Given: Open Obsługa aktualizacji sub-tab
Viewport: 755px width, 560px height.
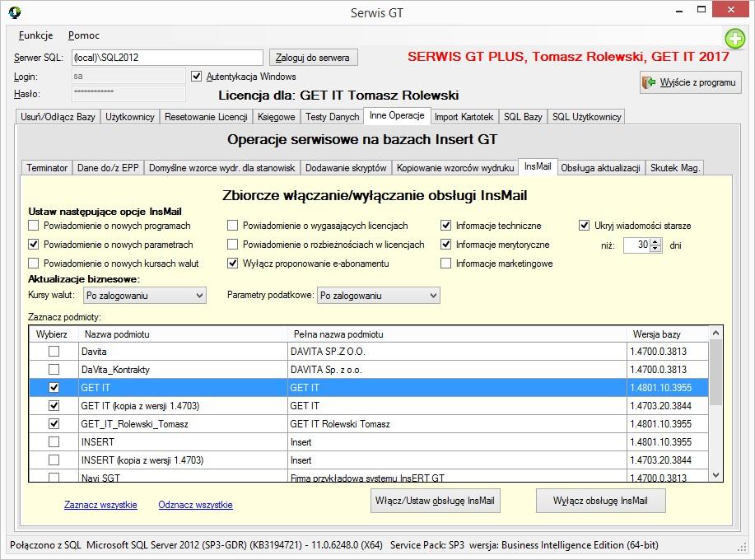Looking at the screenshot, I should click(x=600, y=167).
